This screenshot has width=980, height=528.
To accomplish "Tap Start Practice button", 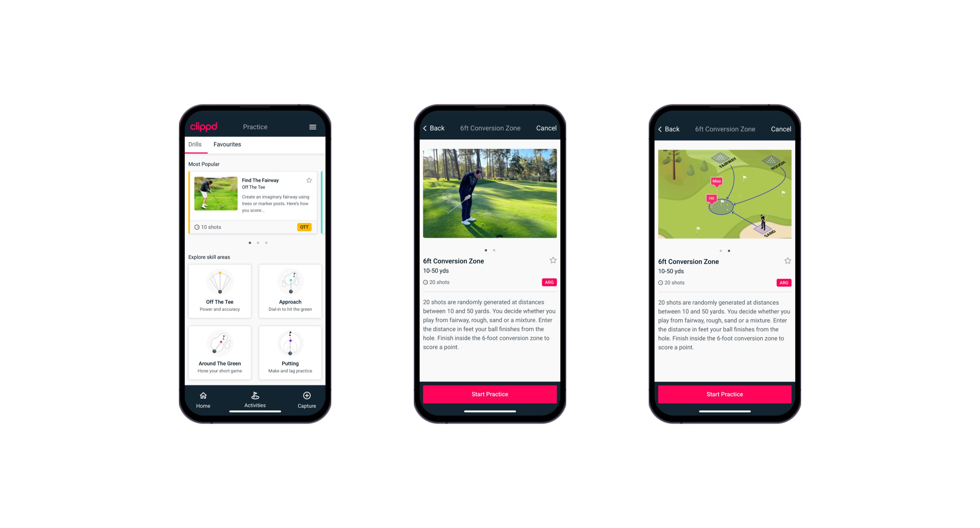I will [x=490, y=394].
